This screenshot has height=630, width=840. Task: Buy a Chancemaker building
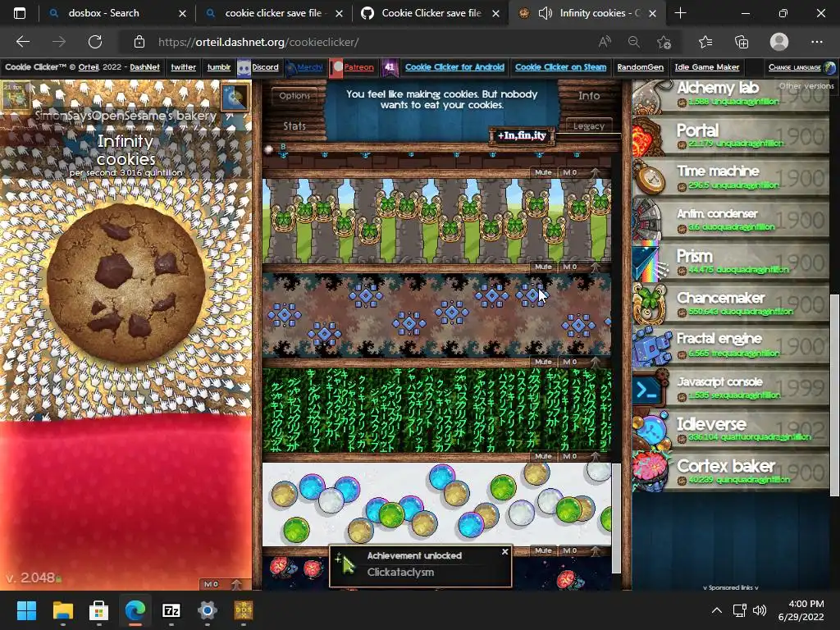[x=731, y=303]
